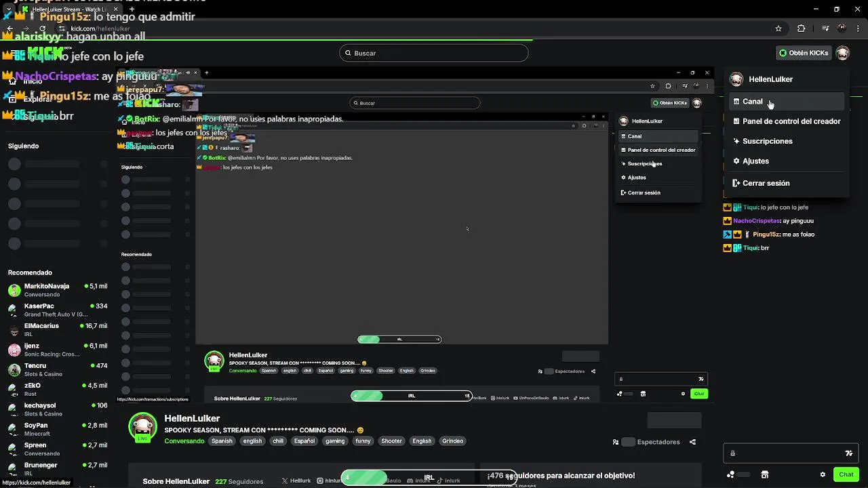Open ElMacarius IRL channel
The height and width of the screenshot is (488, 868).
coord(57,329)
